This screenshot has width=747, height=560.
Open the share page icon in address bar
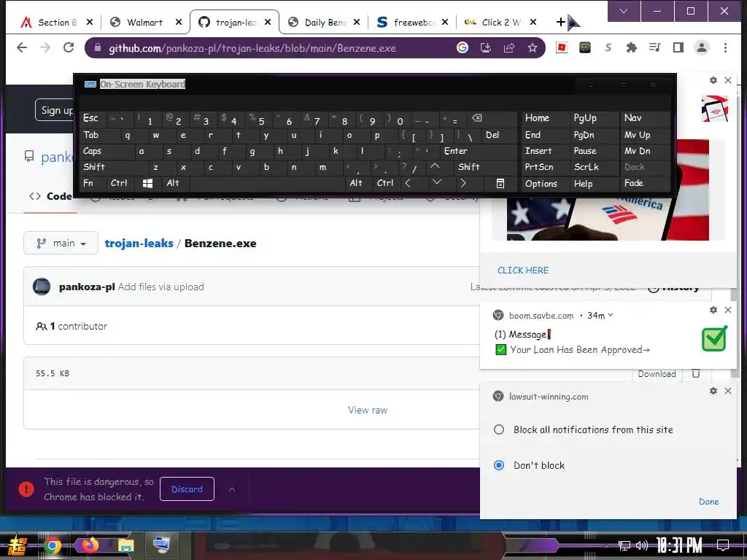(508, 47)
